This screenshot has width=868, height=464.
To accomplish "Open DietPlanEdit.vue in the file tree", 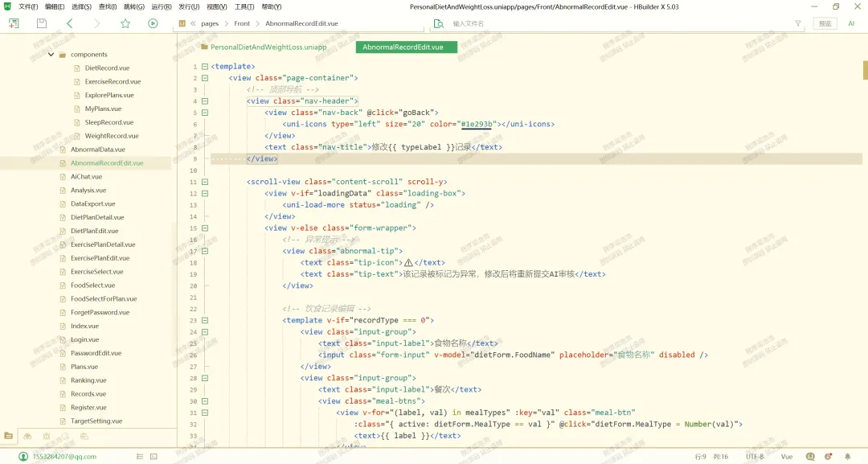I will coord(95,231).
